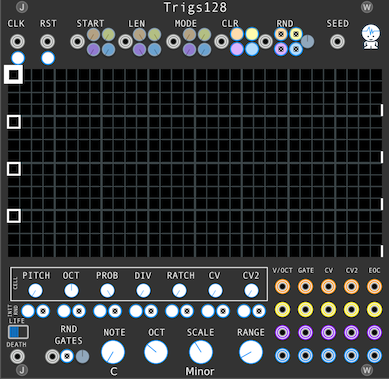Viewport: 389px width, 379px height.
Task: Click the large OCT knob beside NOTE
Action: click(x=156, y=352)
